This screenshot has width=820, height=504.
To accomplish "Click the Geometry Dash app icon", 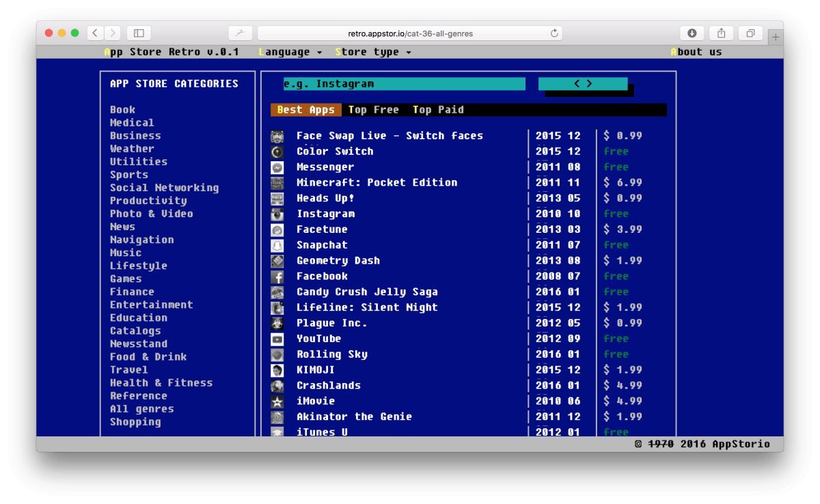I will [277, 261].
